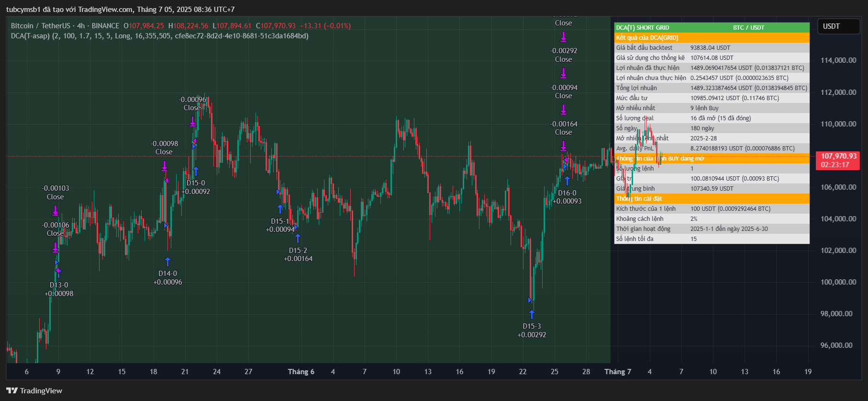Click the current price label 107,970.93
This screenshot has height=401, width=868.
(838, 160)
